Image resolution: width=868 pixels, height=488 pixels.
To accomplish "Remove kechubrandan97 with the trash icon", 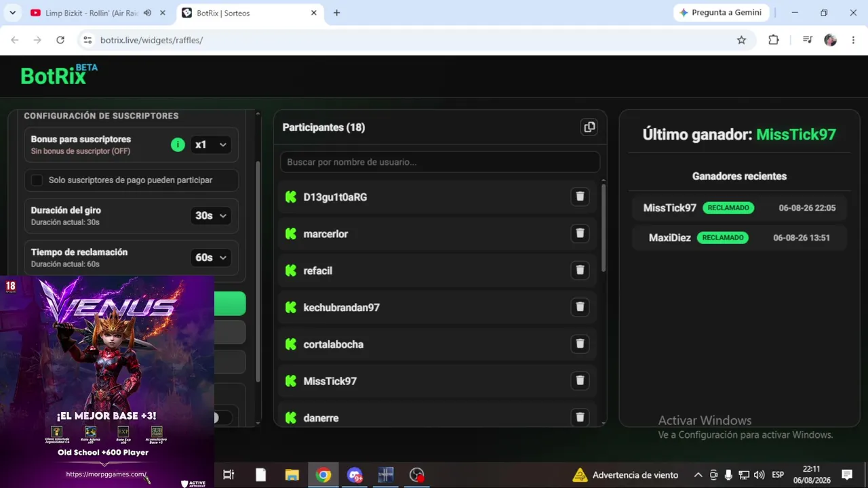I will coord(580,307).
